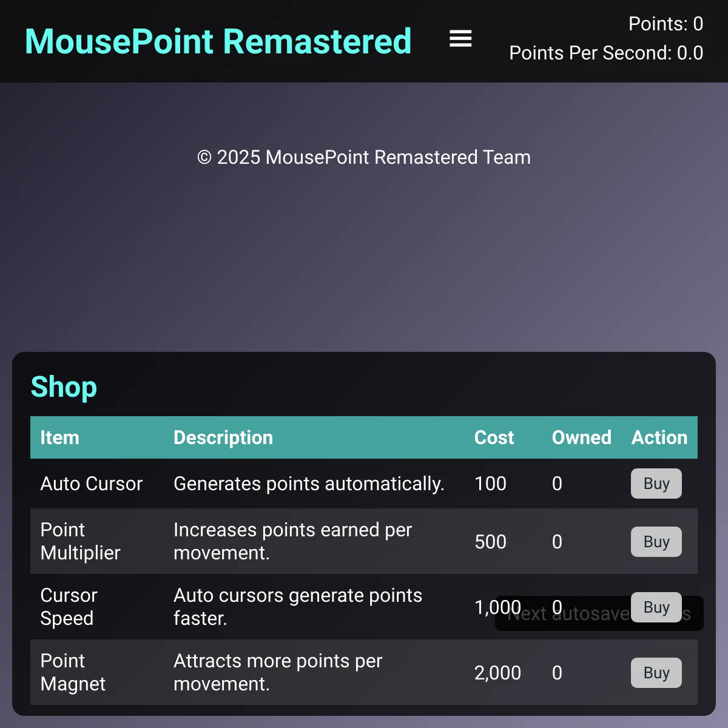
Task: Click the Shop section heading
Action: (x=64, y=387)
